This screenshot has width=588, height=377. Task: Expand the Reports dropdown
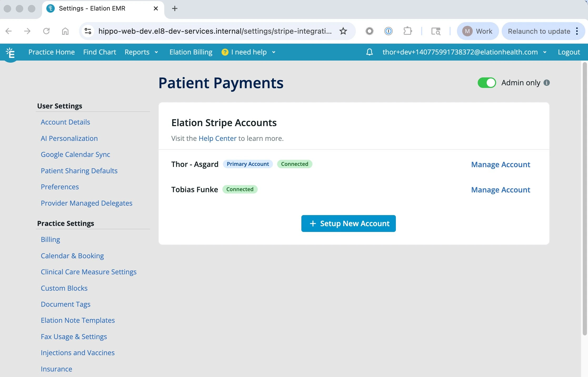pyautogui.click(x=141, y=52)
